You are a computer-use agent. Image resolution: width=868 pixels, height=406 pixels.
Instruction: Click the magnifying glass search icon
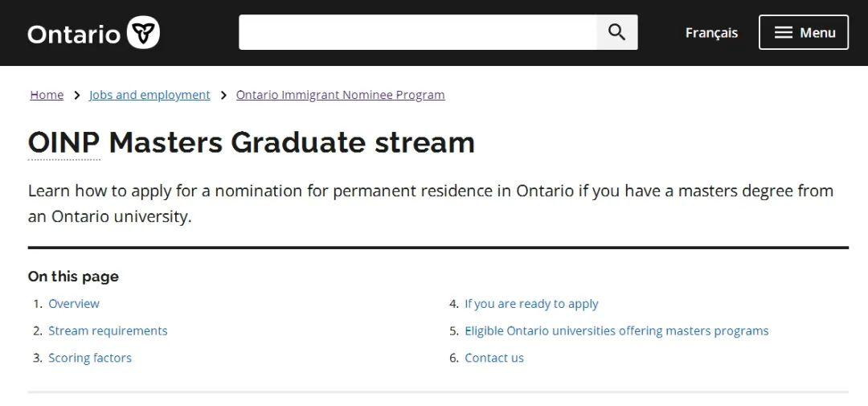coord(616,32)
